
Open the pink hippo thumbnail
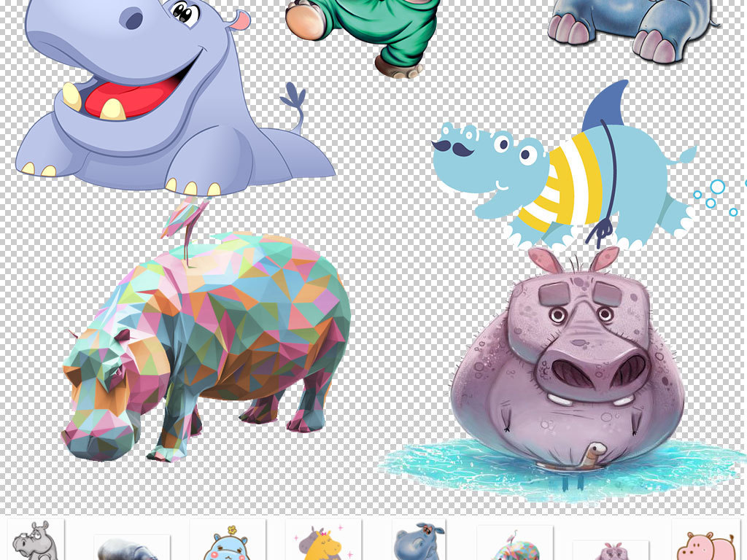pos(705,540)
